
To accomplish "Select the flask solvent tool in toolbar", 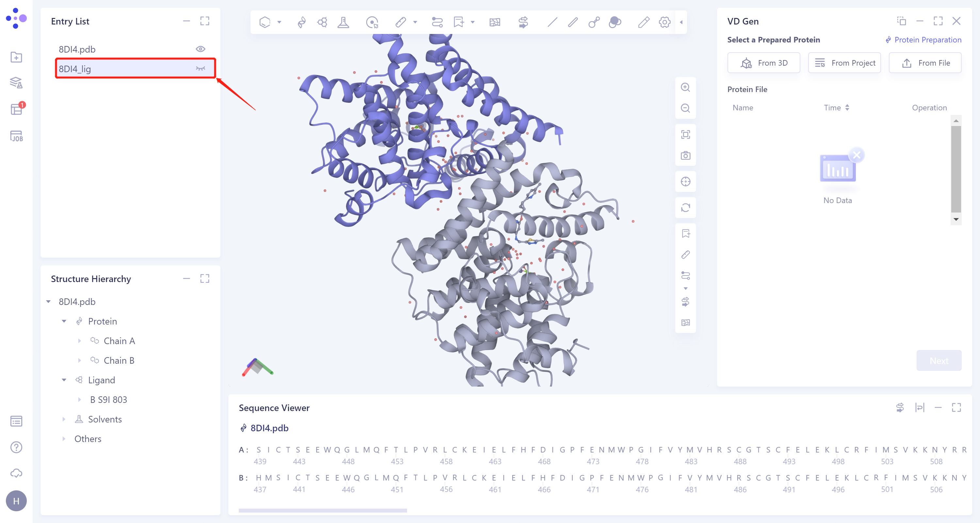I will [343, 22].
